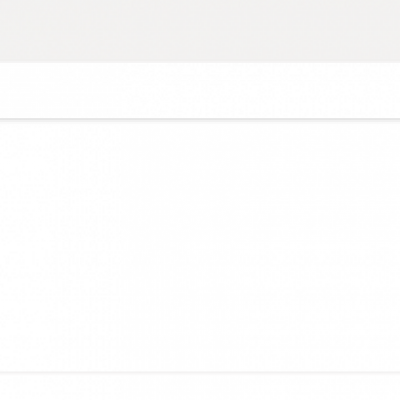Click the white row beneath the gray header
The height and width of the screenshot is (400, 400).
(x=200, y=90)
